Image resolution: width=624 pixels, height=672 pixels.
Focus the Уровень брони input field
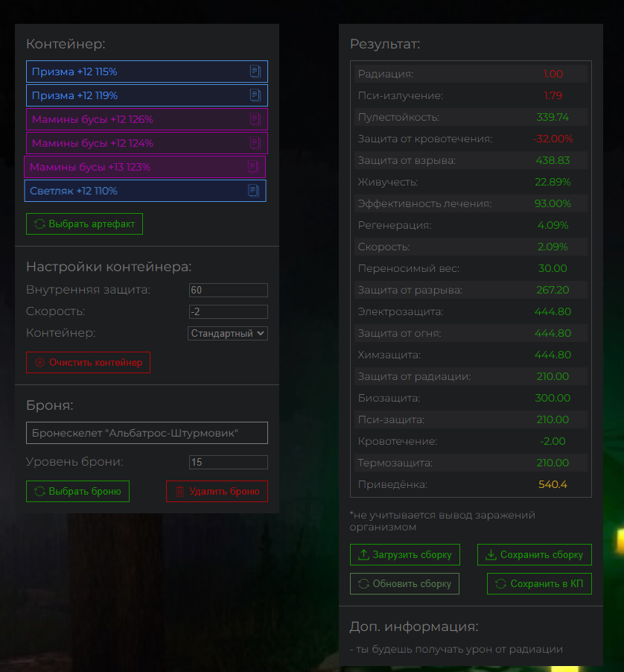(229, 462)
